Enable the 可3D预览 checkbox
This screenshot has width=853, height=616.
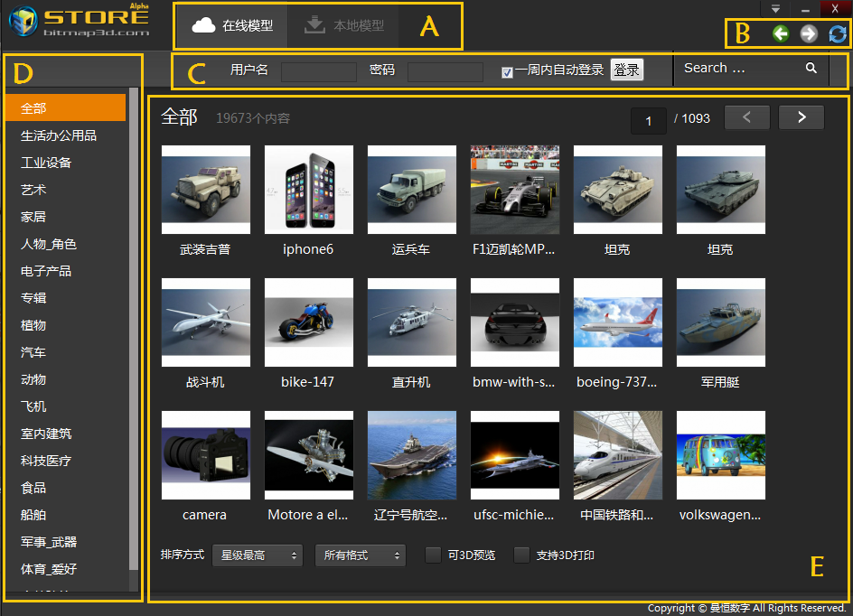[x=433, y=555]
